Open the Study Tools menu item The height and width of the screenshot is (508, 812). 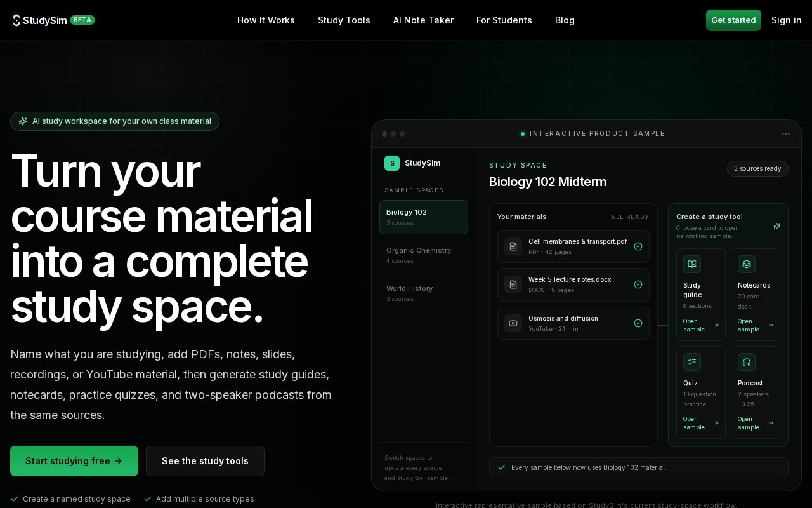click(x=344, y=20)
